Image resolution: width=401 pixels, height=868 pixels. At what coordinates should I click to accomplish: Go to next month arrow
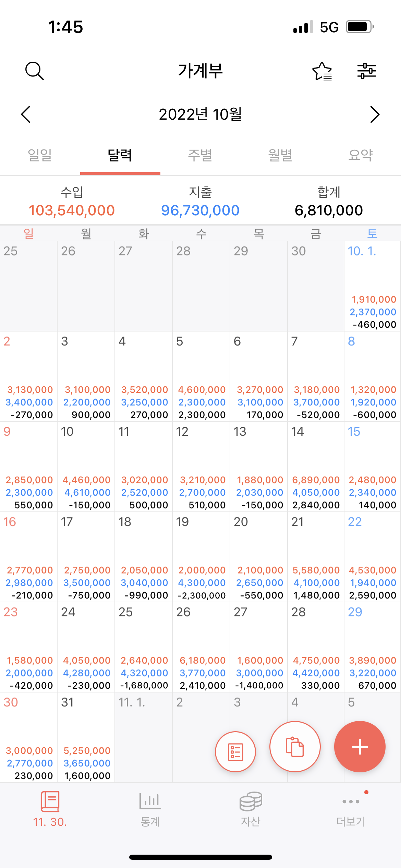375,114
